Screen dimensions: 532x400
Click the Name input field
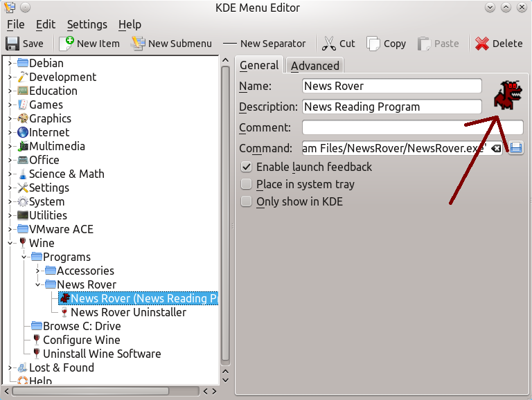(x=392, y=86)
